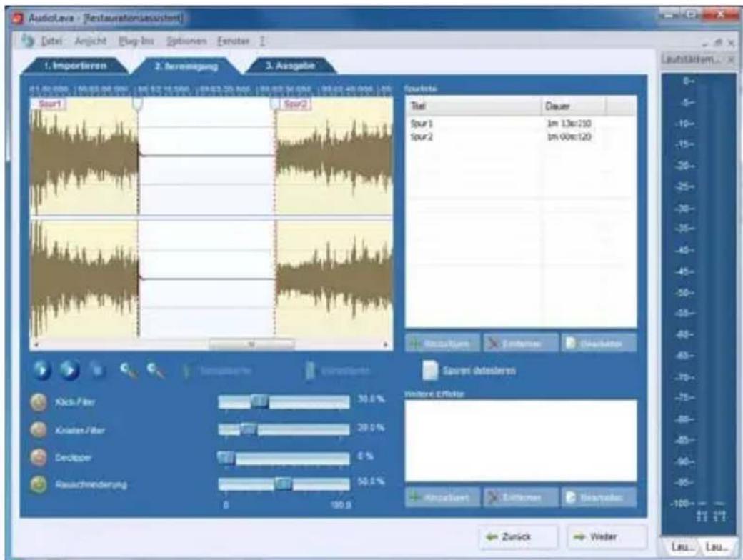743x560 pixels.
Task: Click the document icon of Spuren detektieren
Action: pos(429,371)
